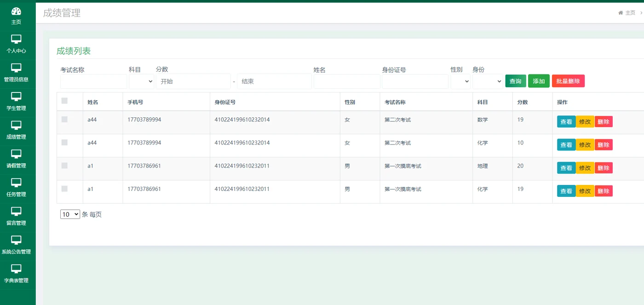Click the 查询 search button
The image size is (644, 305).
click(516, 81)
